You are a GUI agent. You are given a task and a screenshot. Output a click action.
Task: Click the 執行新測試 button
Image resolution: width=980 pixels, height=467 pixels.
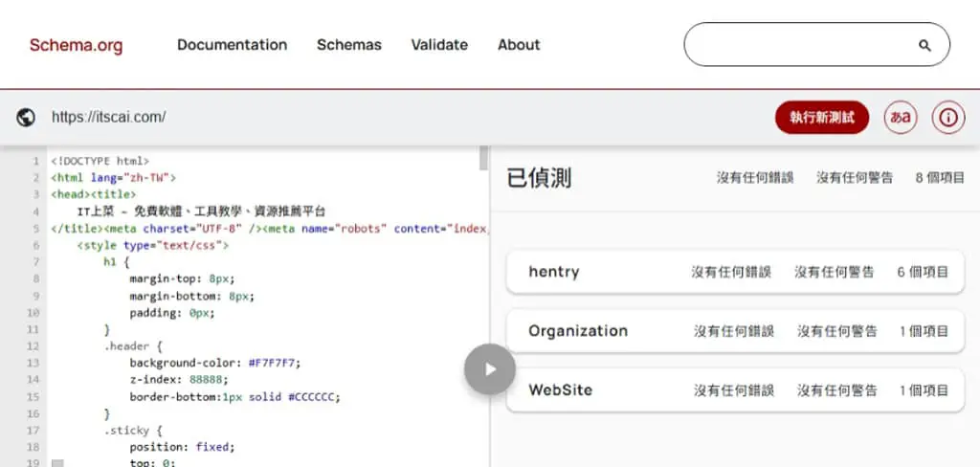(x=822, y=117)
